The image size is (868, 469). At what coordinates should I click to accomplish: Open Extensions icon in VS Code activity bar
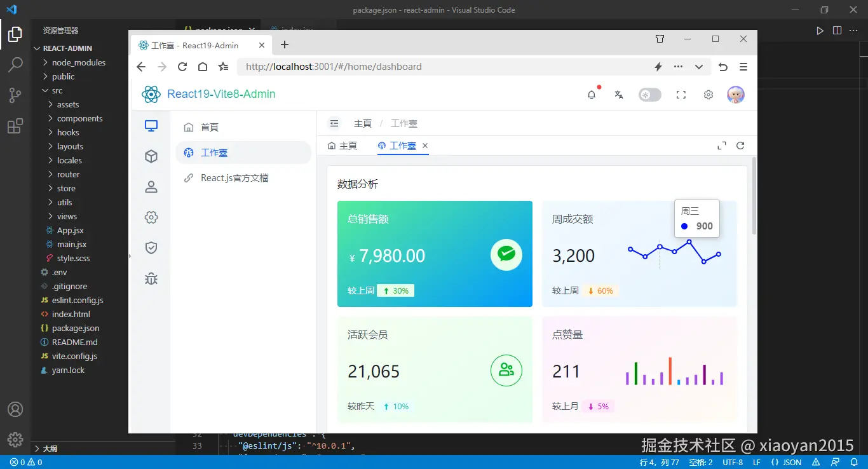(x=15, y=126)
